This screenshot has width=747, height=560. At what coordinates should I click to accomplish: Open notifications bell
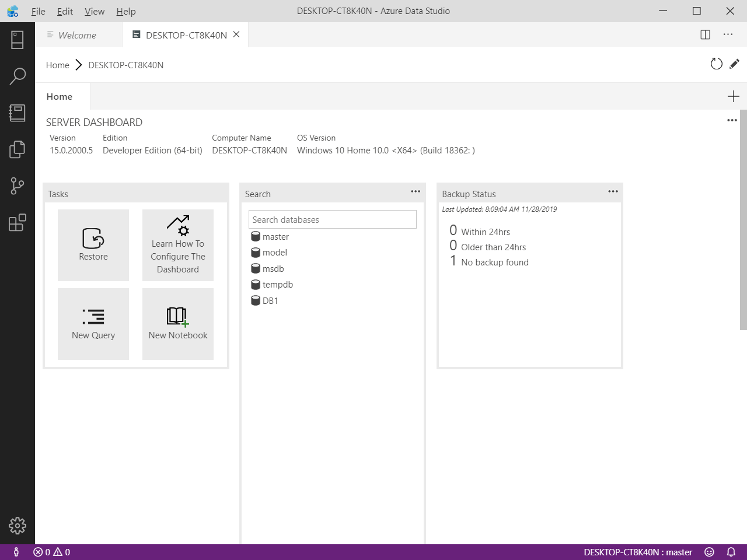[x=731, y=552]
